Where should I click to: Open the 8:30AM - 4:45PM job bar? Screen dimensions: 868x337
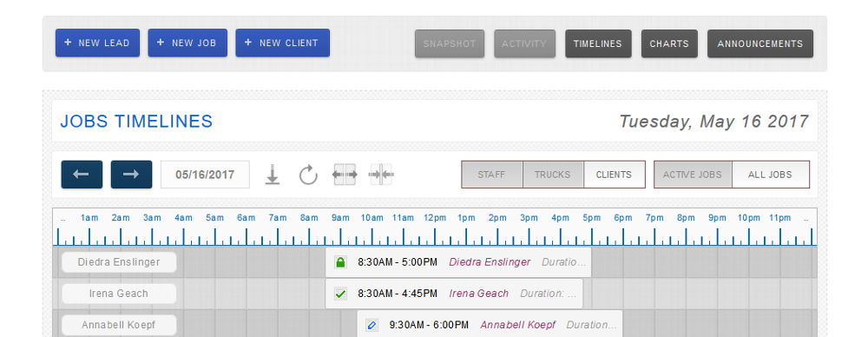point(454,294)
